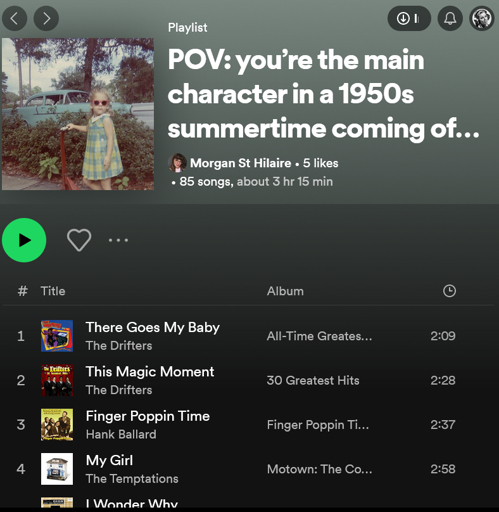The width and height of the screenshot is (499, 512).
Task: Click the duration clock column header
Action: click(449, 291)
